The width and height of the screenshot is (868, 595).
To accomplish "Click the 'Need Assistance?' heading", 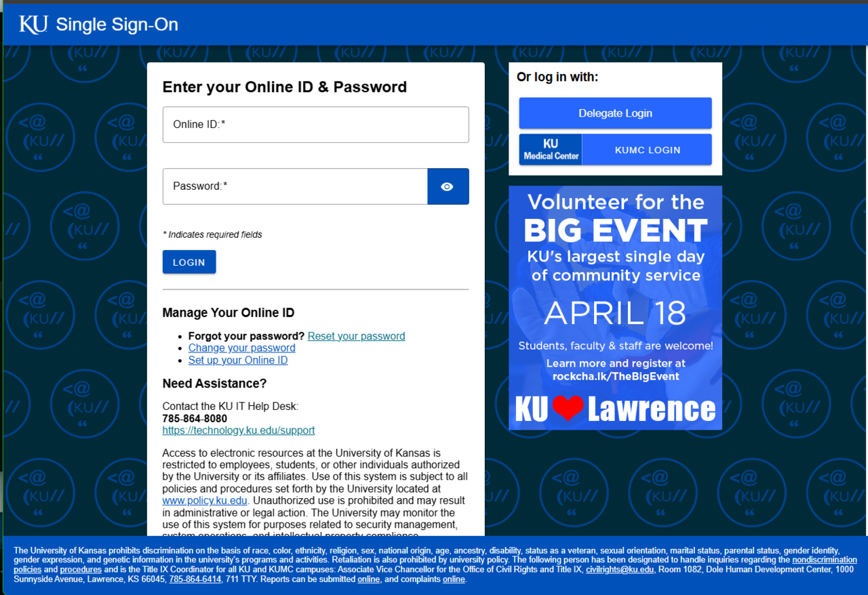I will (214, 384).
